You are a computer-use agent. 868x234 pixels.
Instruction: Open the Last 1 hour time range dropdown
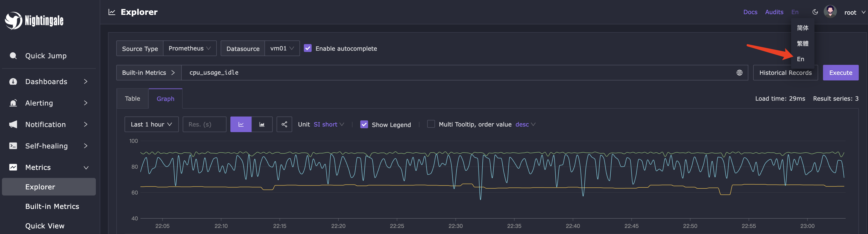(x=151, y=124)
